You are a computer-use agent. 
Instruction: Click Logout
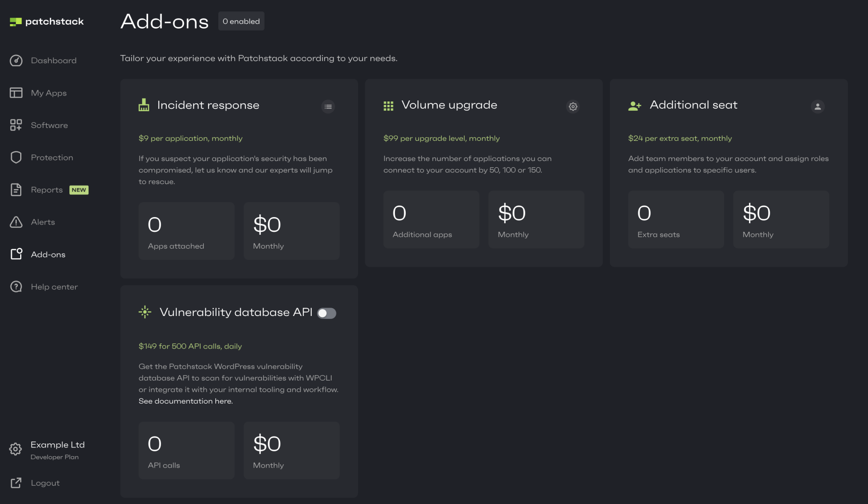45,483
